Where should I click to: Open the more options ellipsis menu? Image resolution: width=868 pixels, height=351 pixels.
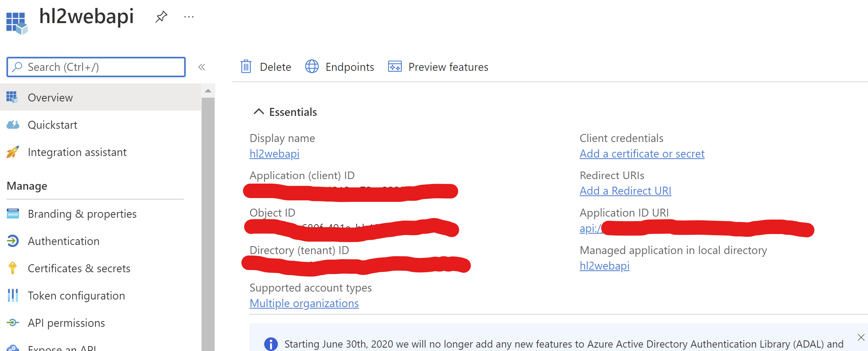(x=189, y=17)
